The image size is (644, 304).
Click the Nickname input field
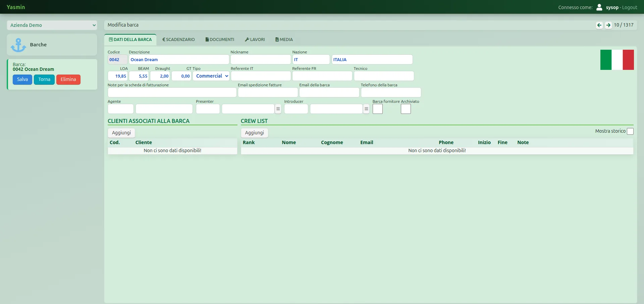(x=261, y=59)
